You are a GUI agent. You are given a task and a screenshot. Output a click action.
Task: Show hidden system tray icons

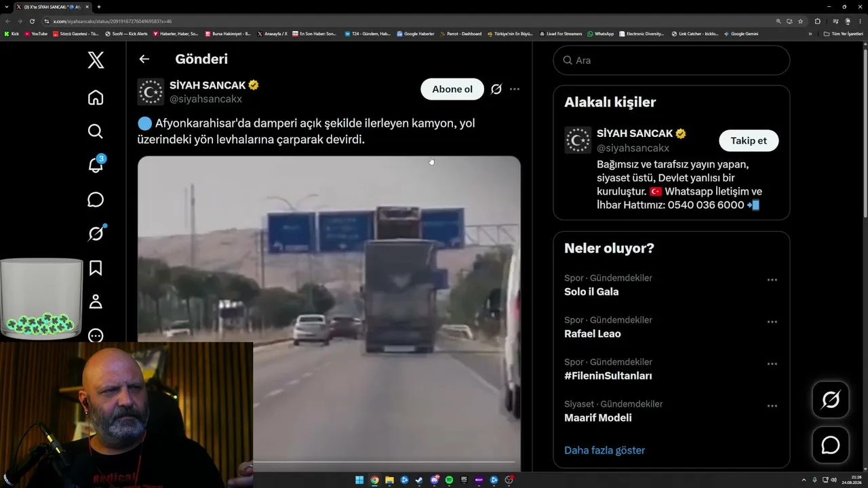tap(804, 481)
